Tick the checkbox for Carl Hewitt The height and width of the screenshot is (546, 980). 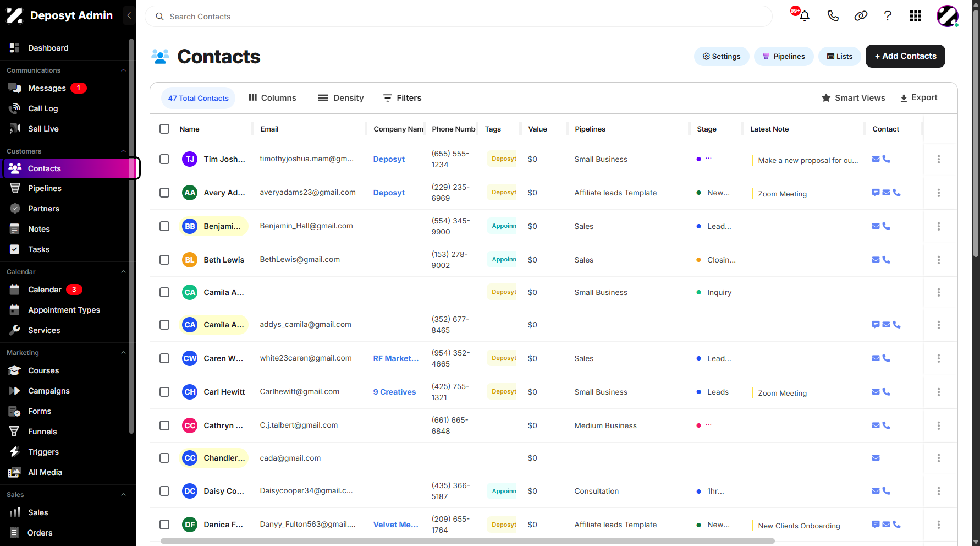click(x=164, y=392)
